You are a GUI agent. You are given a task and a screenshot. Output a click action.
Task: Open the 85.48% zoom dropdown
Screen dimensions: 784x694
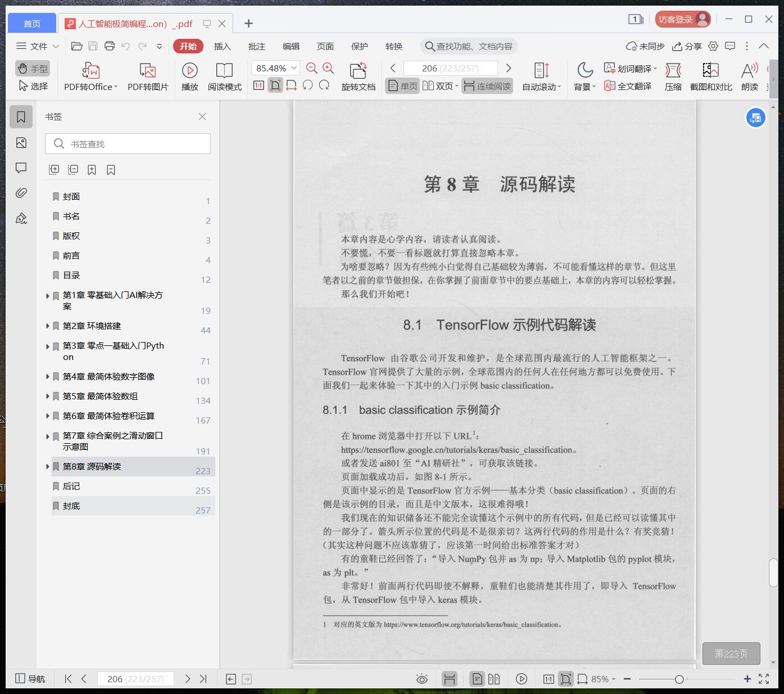tap(293, 68)
